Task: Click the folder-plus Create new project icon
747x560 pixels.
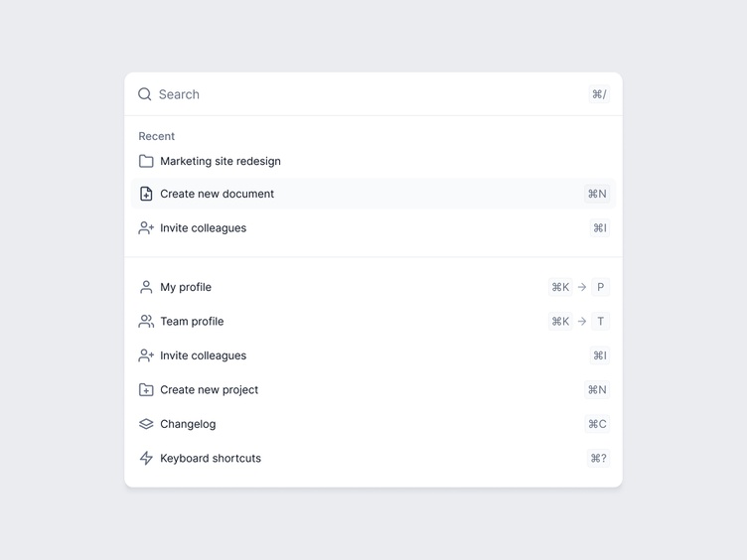Action: pyautogui.click(x=146, y=390)
